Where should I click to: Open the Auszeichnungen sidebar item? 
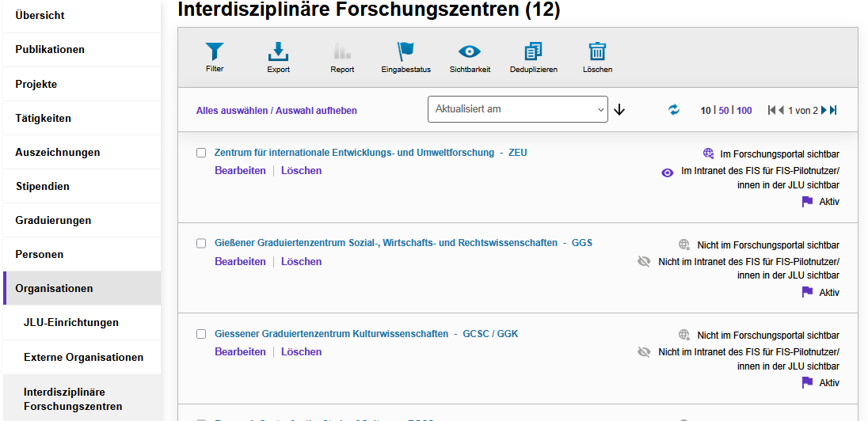point(82,152)
